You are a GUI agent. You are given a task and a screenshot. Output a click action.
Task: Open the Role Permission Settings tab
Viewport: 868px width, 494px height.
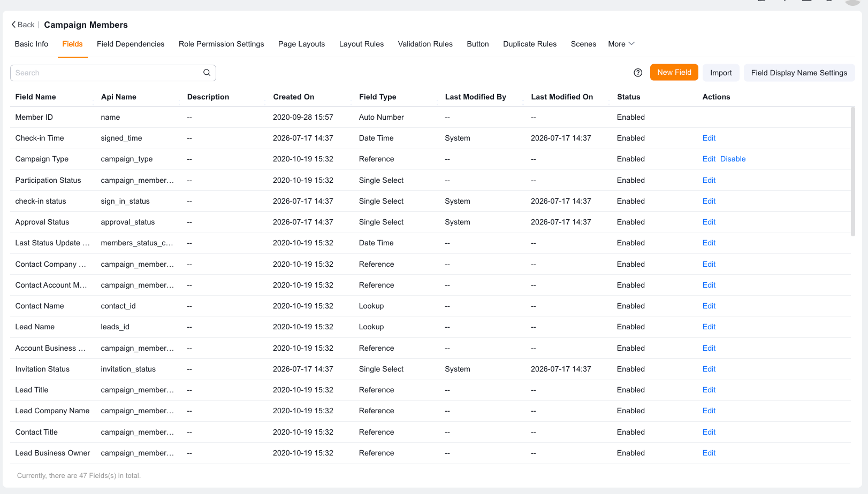pos(221,44)
